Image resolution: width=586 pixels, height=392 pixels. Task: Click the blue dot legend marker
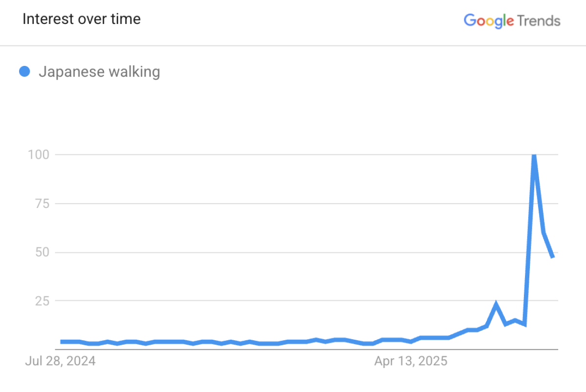tap(24, 72)
